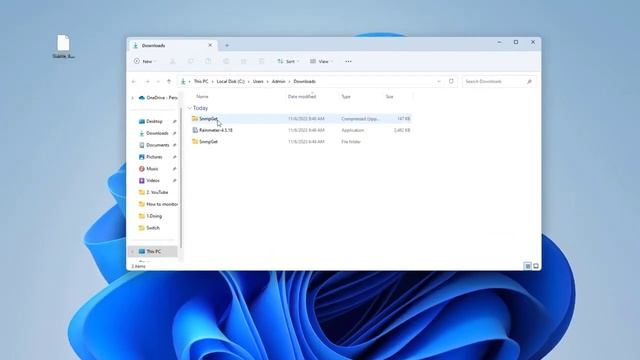Select This PC in the sidebar
Screen dimensions: 640x360
click(x=153, y=251)
